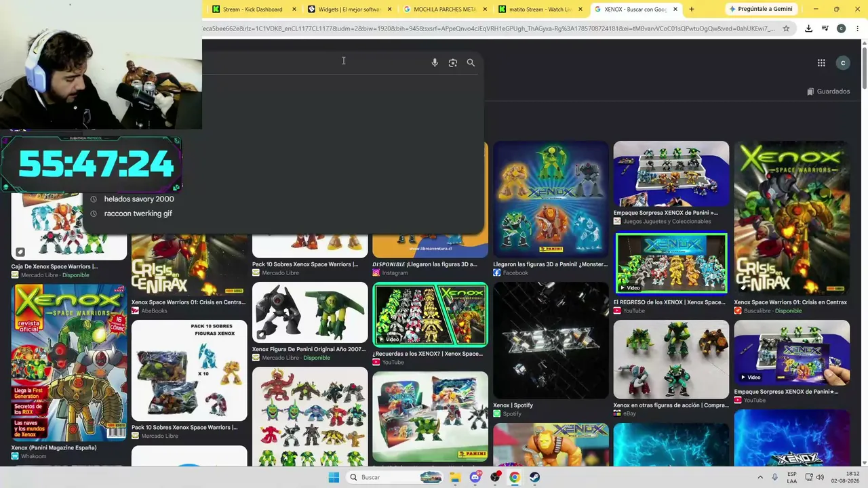Open the Xenox Panini Magazine España cover image
Screen dimensions: 868x488
tap(68, 363)
